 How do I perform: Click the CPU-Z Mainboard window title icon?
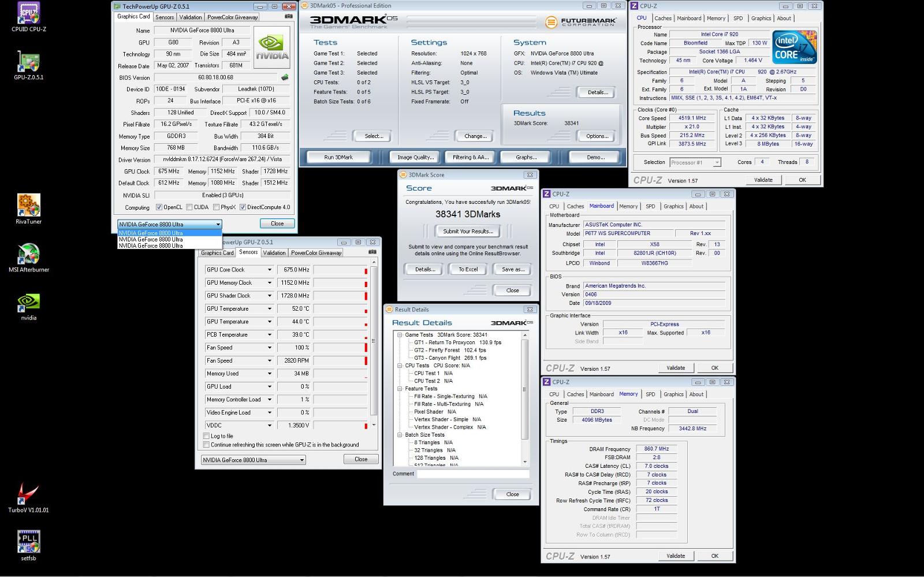[547, 194]
